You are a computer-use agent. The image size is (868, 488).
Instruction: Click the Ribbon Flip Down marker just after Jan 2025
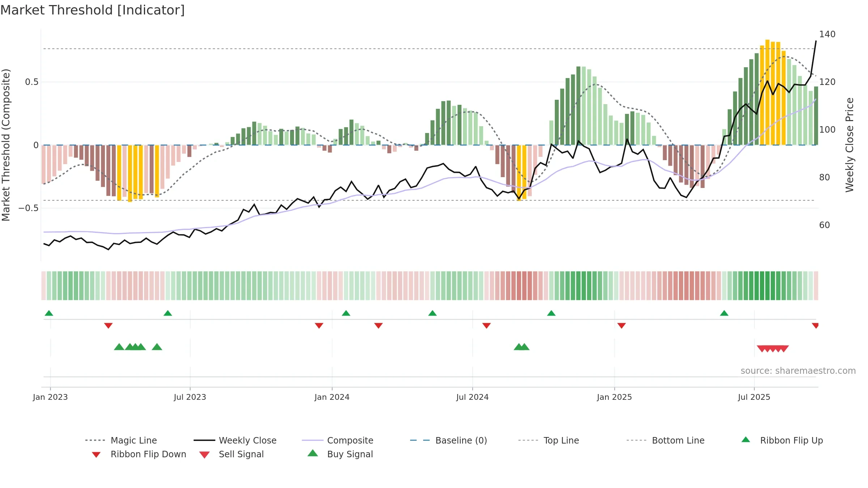coord(622,326)
